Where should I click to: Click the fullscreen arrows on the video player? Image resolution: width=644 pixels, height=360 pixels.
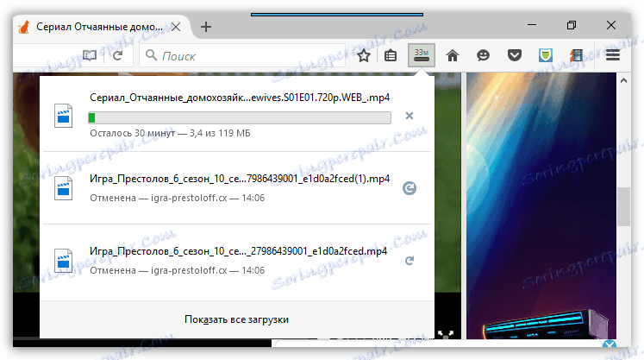pyautogui.click(x=446, y=334)
